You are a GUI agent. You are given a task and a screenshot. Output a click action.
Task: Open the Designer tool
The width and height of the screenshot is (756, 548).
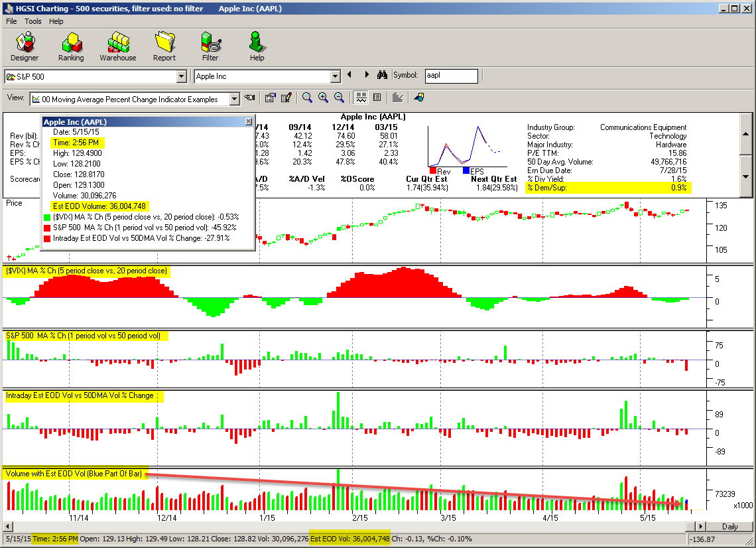tap(25, 47)
